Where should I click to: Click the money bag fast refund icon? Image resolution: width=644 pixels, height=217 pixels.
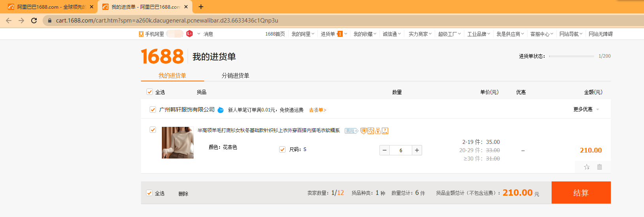coord(378,131)
